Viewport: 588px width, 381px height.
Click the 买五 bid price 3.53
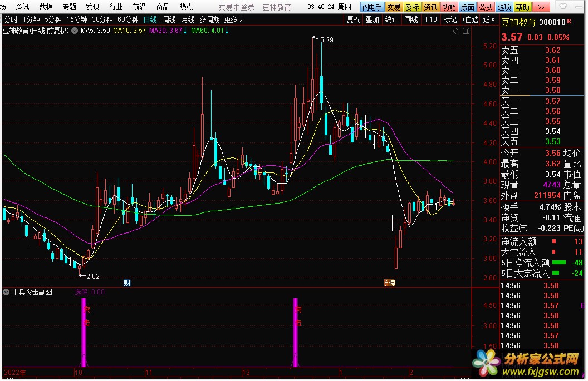[553, 141]
